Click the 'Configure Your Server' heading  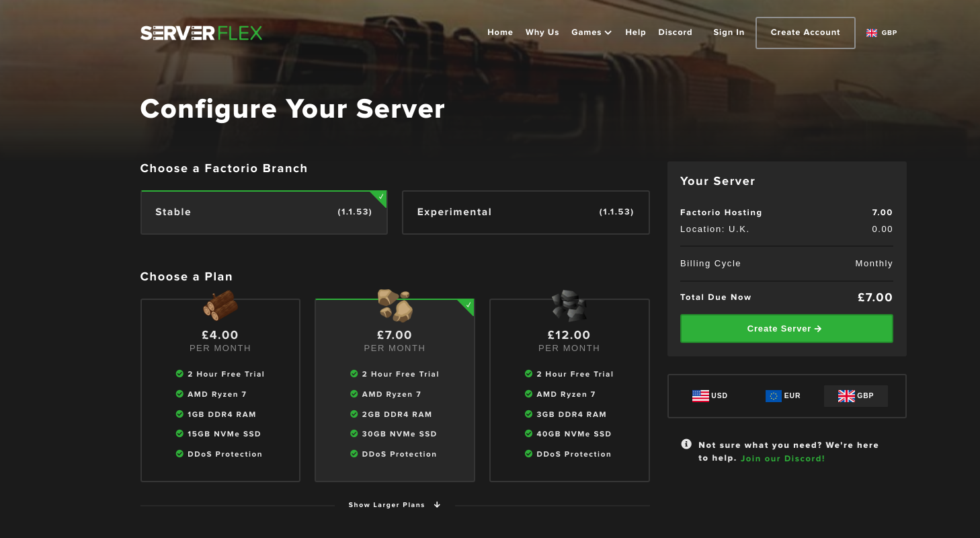[292, 109]
